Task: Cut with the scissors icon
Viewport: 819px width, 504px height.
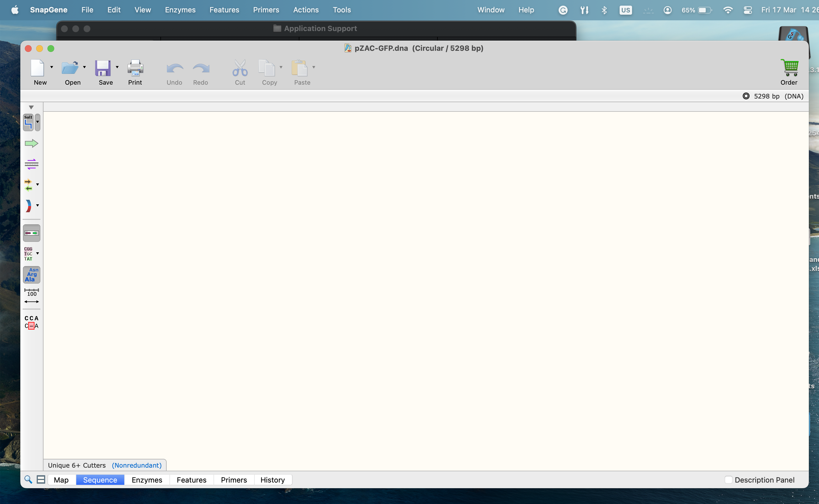Action: tap(240, 68)
